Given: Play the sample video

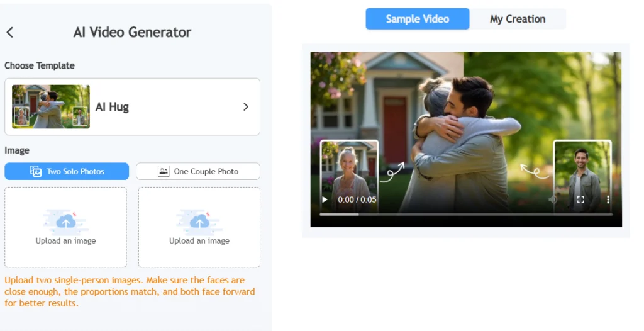Looking at the screenshot, I should click(325, 200).
